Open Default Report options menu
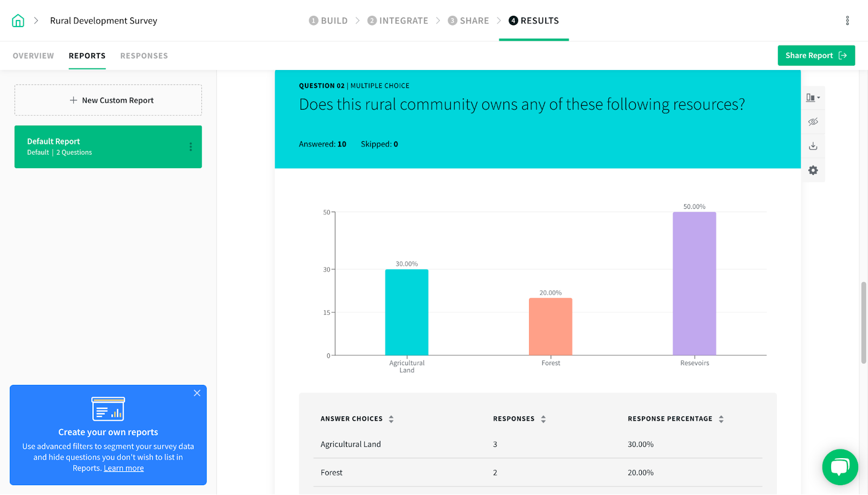The image size is (868, 495). [x=190, y=147]
